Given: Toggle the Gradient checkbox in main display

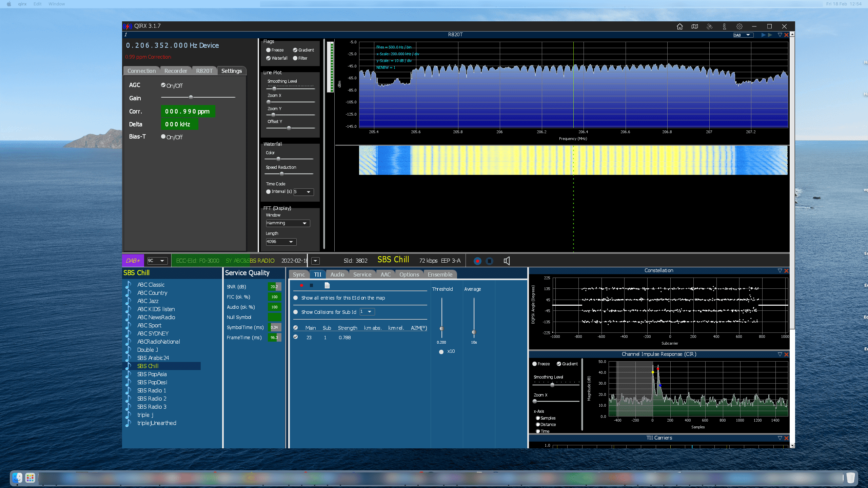Looking at the screenshot, I should point(295,49).
